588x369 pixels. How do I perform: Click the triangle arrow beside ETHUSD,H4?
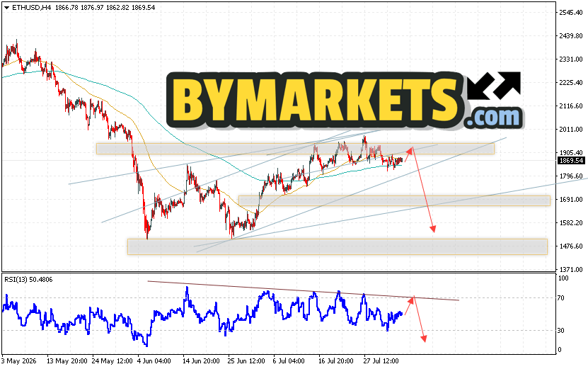pos(6,8)
